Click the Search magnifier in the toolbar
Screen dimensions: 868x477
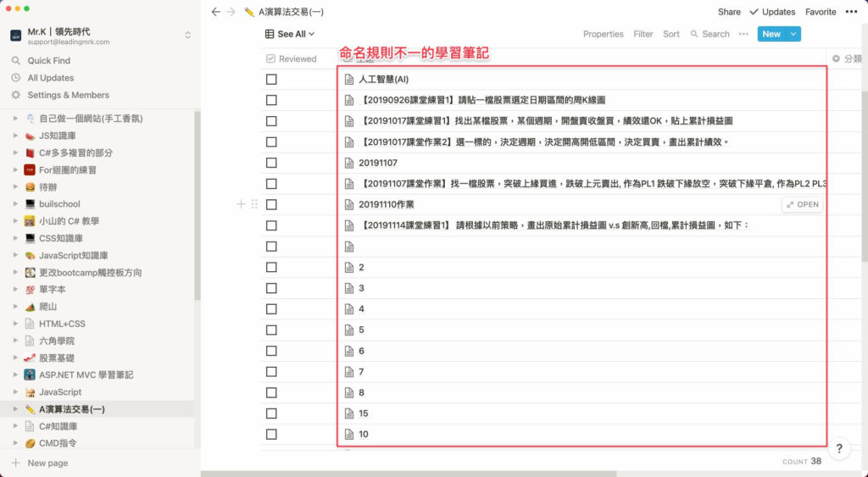point(694,34)
